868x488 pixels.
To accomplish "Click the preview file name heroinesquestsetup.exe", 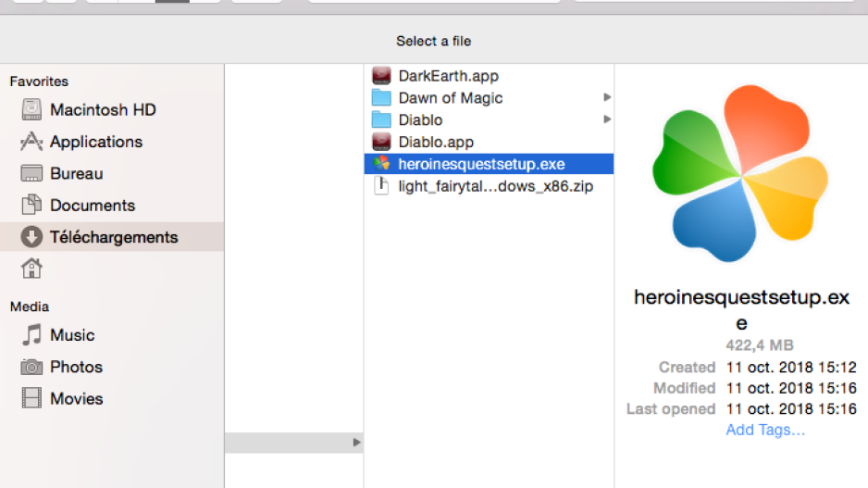I will point(741,309).
